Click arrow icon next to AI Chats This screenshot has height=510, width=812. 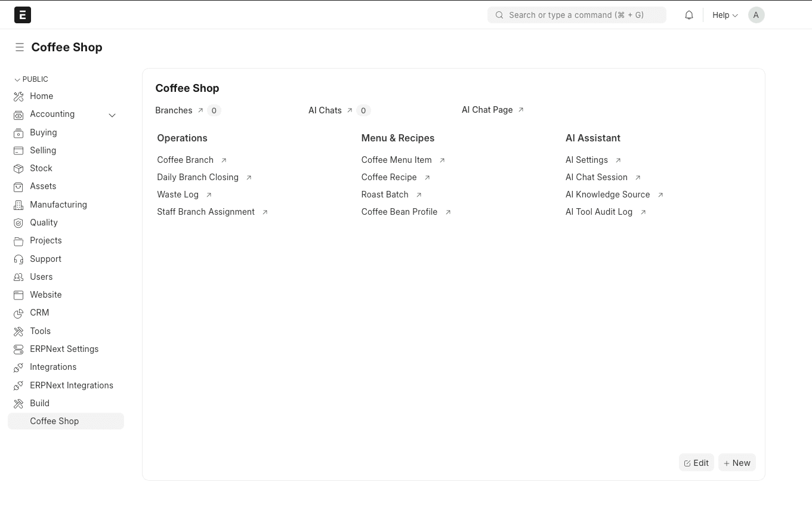click(x=350, y=110)
